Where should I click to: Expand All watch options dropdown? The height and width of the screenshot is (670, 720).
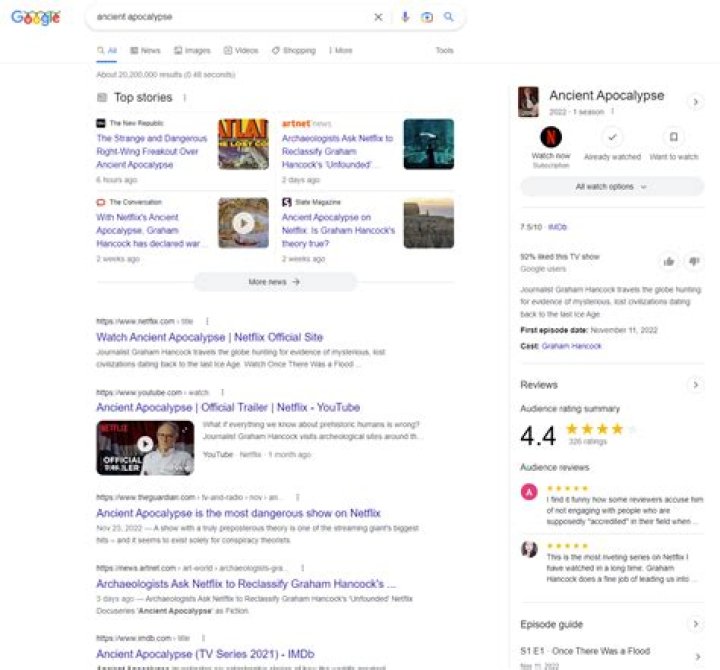[612, 187]
